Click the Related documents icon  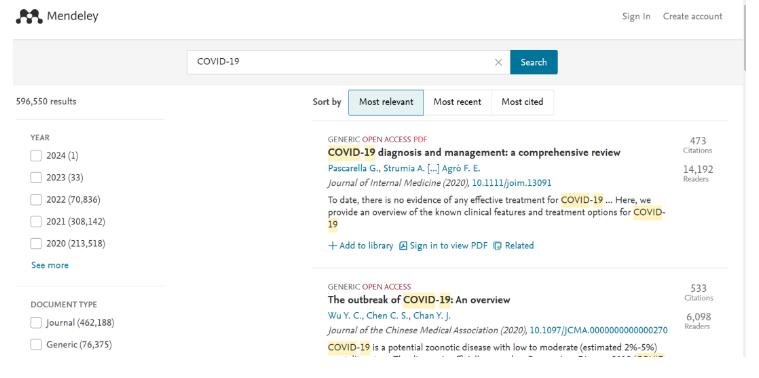(x=497, y=246)
